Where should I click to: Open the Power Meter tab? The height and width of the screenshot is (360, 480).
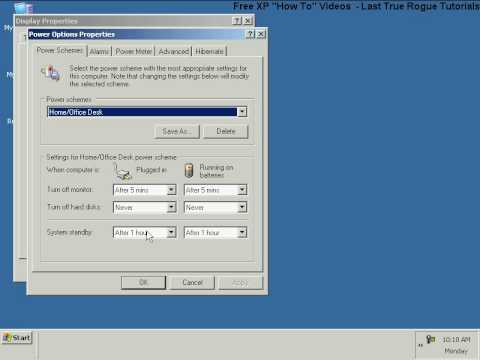click(133, 51)
